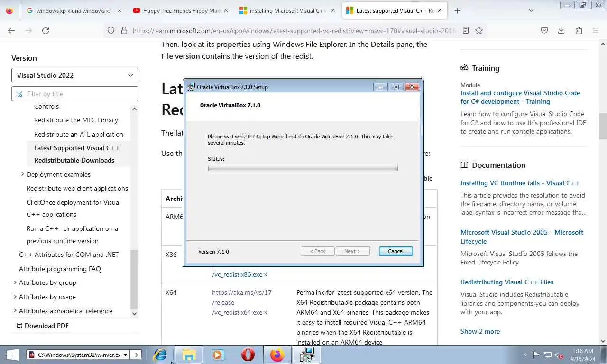Viewport: 607px width, 364px height.
Task: Open File Explorer from taskbar
Action: coord(189,355)
